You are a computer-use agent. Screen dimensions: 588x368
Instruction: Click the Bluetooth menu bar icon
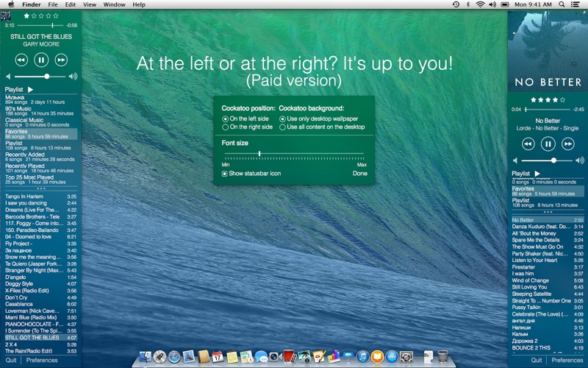pyautogui.click(x=467, y=4)
